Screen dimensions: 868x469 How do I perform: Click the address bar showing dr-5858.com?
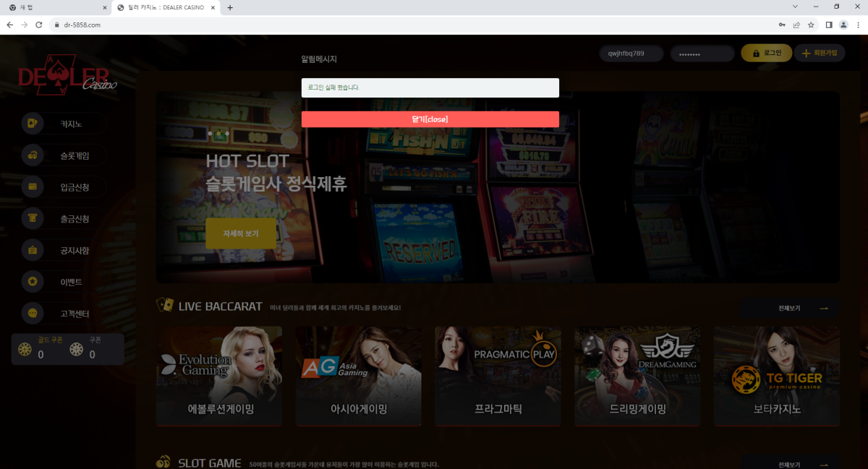pos(412,25)
